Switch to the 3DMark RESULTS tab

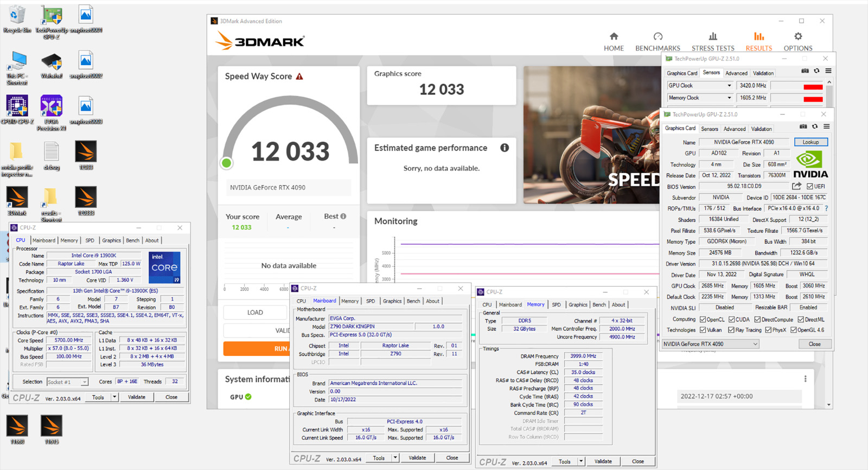pyautogui.click(x=758, y=42)
